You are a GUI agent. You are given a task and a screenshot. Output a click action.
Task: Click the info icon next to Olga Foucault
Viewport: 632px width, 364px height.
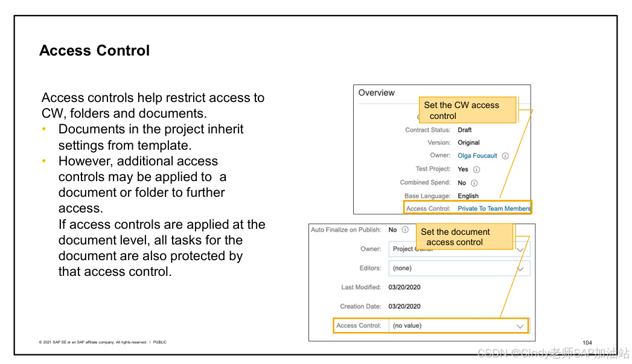(x=505, y=156)
